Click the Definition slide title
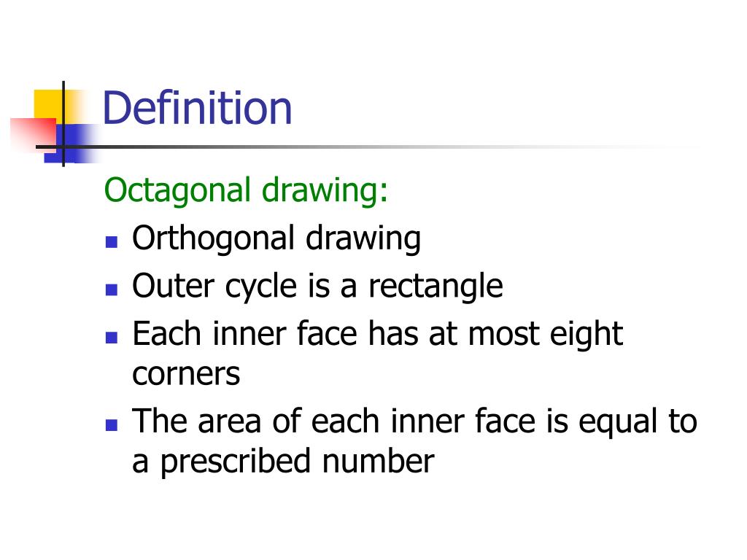The width and height of the screenshot is (747, 560). [x=197, y=108]
